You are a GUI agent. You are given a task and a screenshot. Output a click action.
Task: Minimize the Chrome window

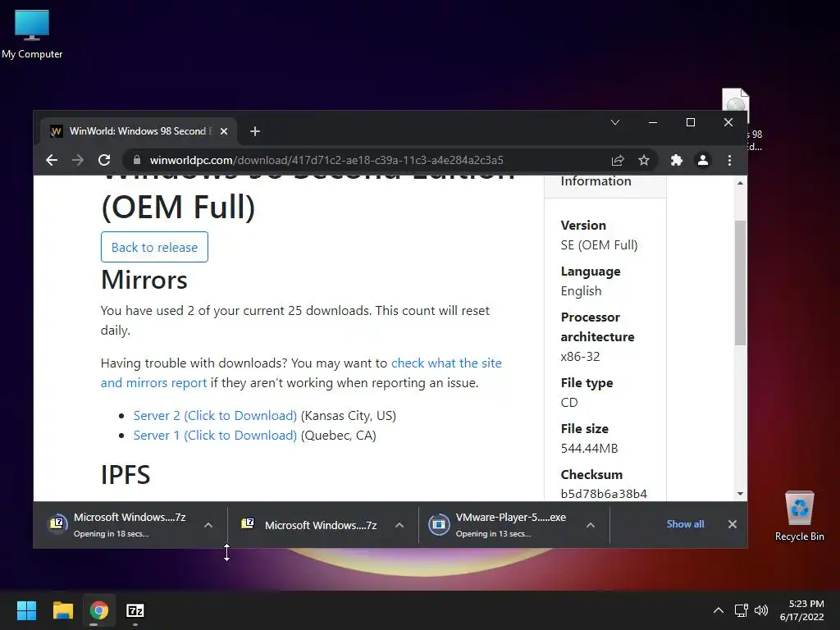pyautogui.click(x=652, y=122)
